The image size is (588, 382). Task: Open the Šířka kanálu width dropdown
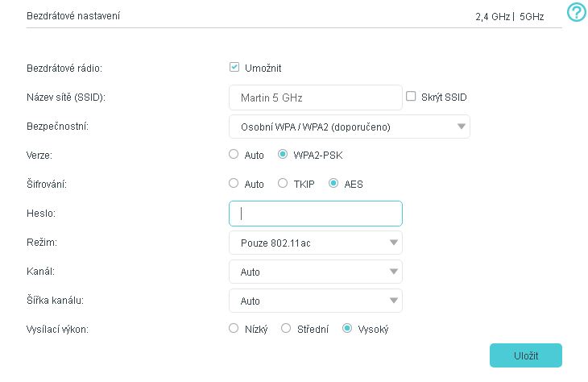pos(315,301)
